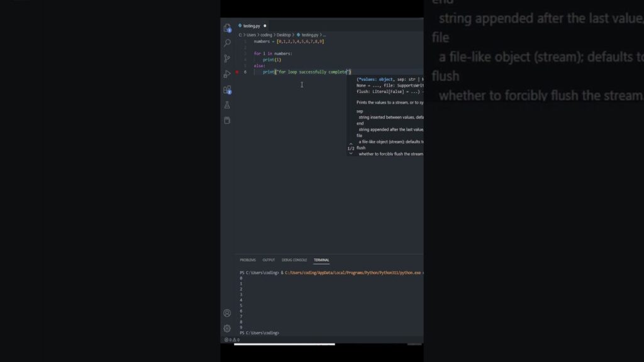
Task: Open the Manage gear icon
Action: pyautogui.click(x=227, y=328)
